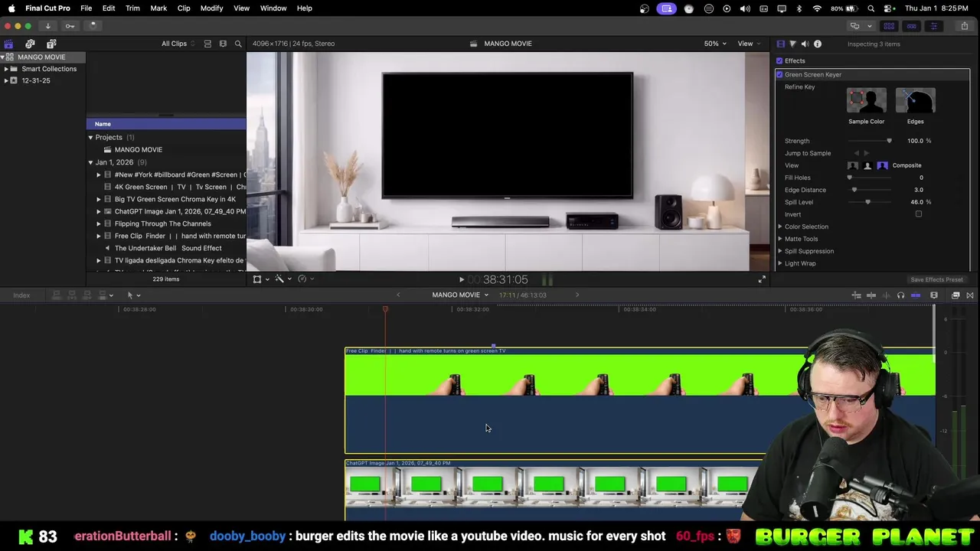This screenshot has width=980, height=551.
Task: Open the timeline Index button
Action: [21, 295]
